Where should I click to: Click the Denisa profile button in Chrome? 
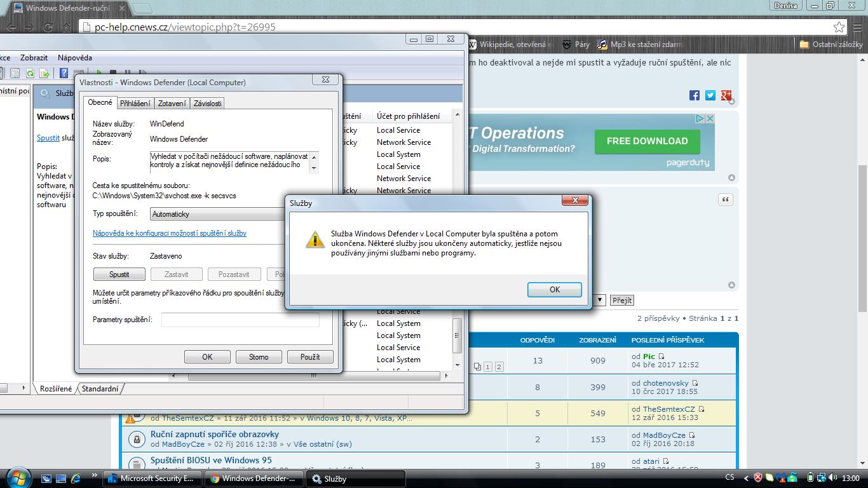pos(787,6)
